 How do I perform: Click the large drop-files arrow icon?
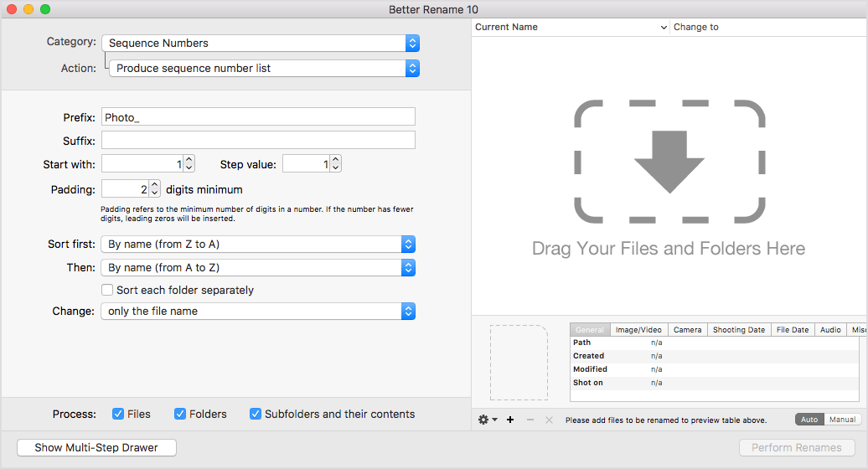pyautogui.click(x=669, y=162)
